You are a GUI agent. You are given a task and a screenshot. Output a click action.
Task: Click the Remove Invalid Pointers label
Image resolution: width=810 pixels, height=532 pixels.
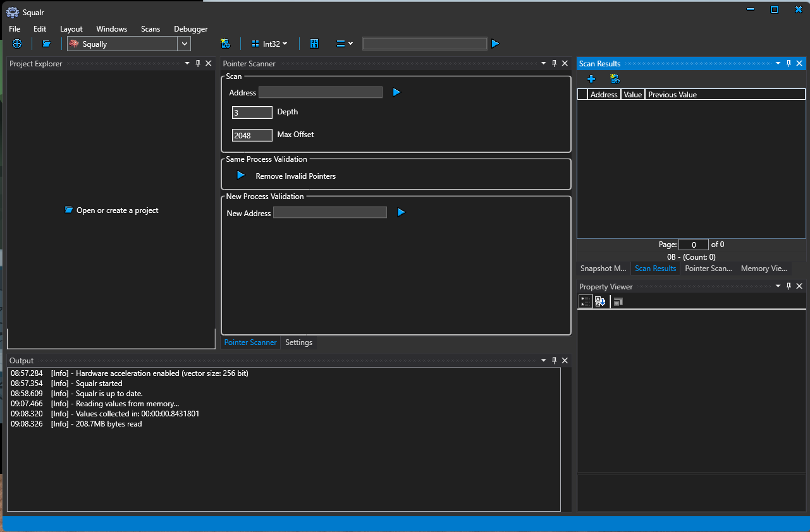click(x=295, y=176)
